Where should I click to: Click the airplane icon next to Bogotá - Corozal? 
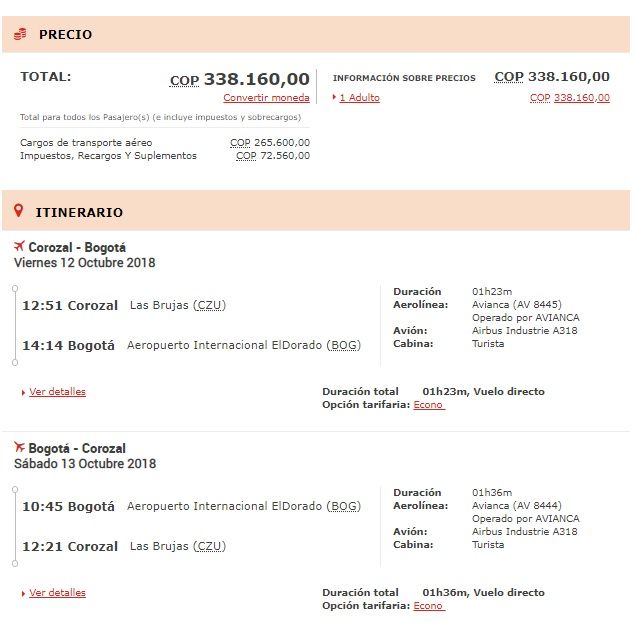tap(19, 447)
